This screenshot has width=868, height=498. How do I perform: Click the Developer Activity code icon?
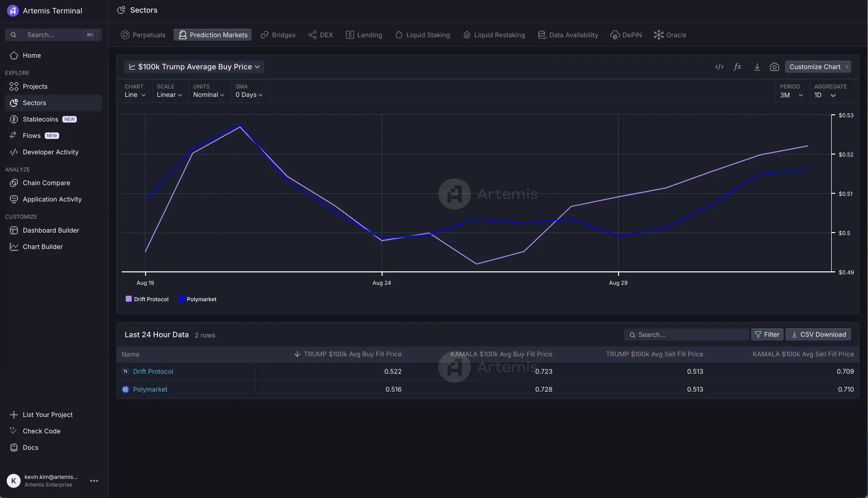click(14, 152)
